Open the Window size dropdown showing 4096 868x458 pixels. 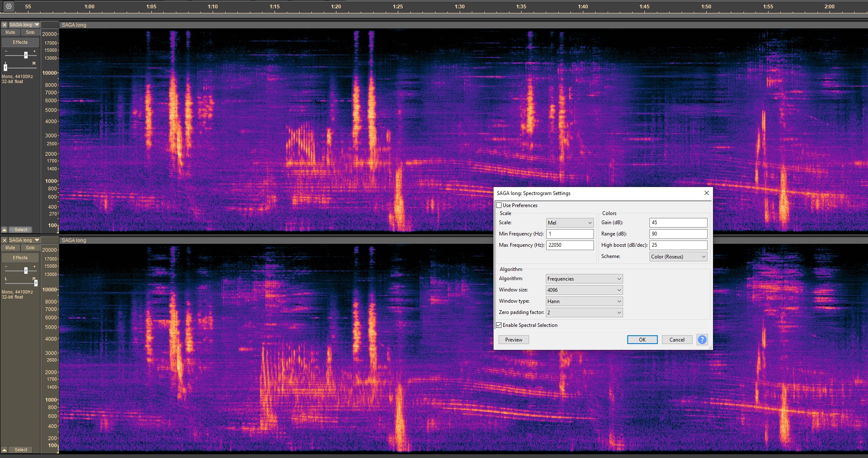[584, 290]
